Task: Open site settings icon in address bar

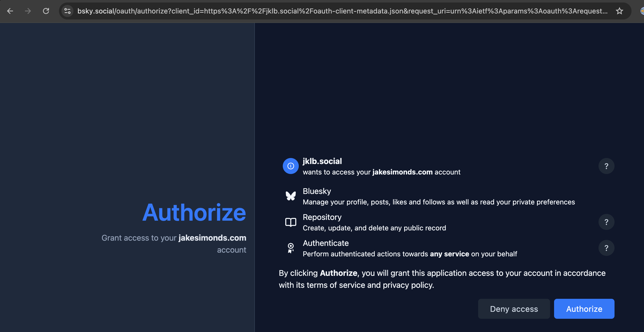Action: point(67,11)
